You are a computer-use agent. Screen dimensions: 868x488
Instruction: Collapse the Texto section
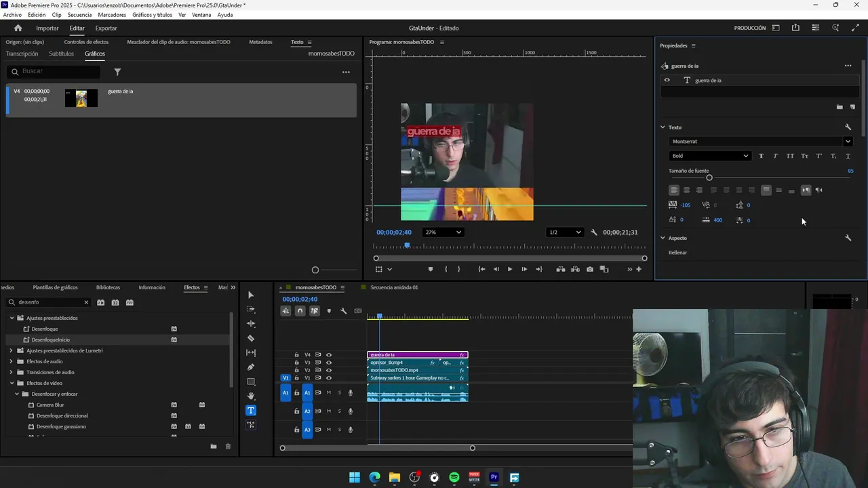point(663,127)
